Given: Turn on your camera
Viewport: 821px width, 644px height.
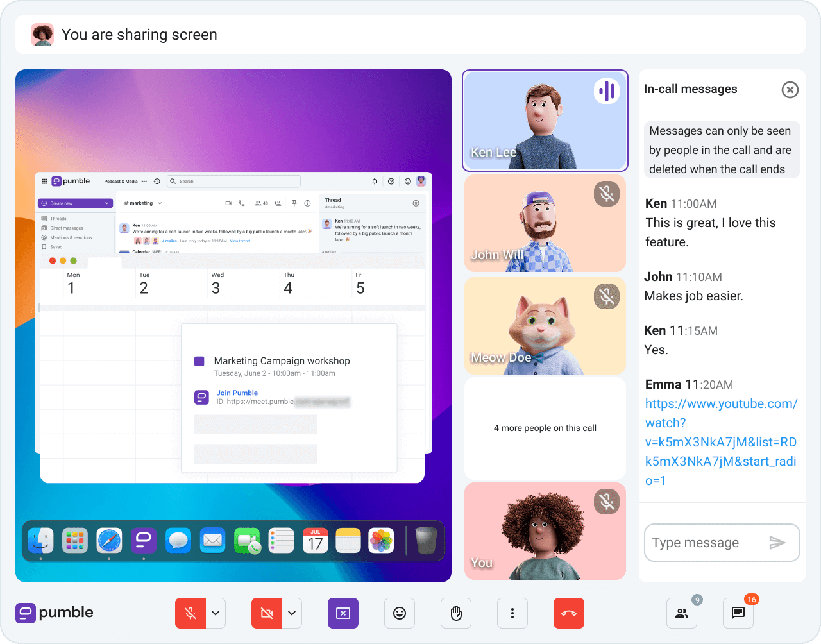Looking at the screenshot, I should pyautogui.click(x=267, y=613).
